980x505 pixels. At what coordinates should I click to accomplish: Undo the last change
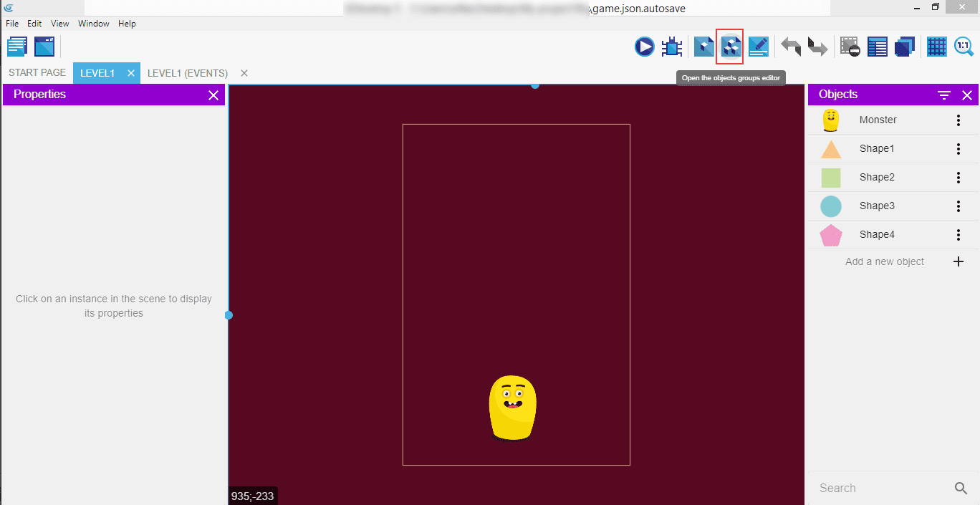coord(791,47)
